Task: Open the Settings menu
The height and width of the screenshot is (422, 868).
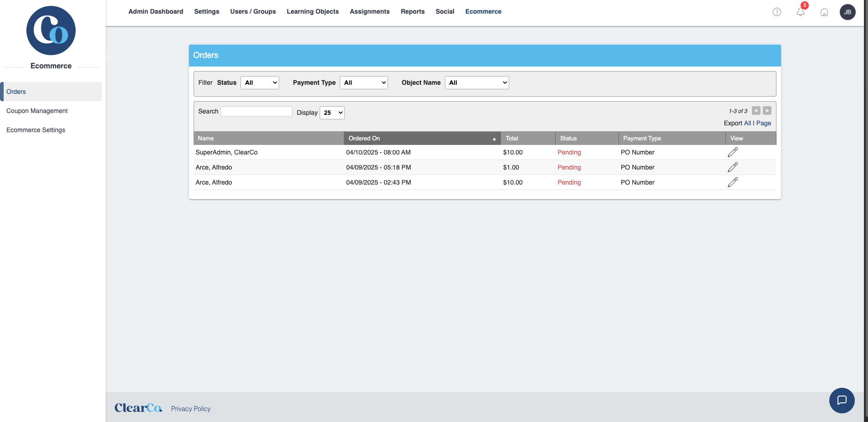Action: click(207, 11)
